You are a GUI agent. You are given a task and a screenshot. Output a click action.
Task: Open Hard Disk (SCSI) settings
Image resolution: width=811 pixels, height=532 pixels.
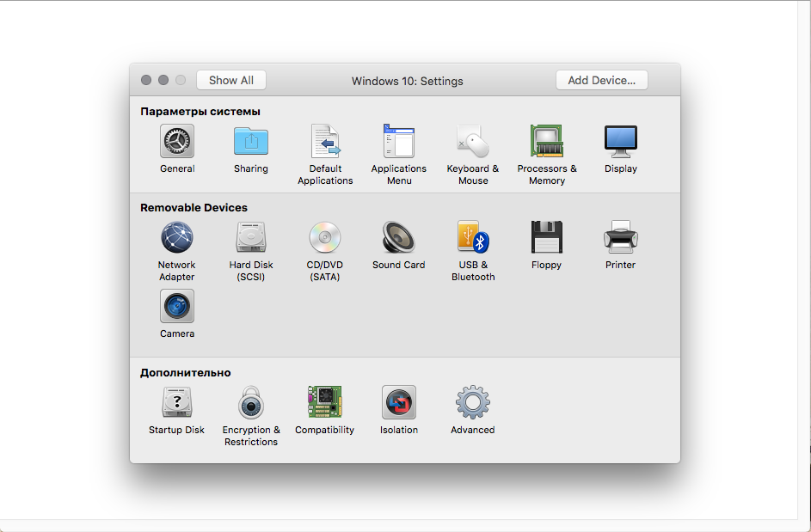[x=251, y=237]
